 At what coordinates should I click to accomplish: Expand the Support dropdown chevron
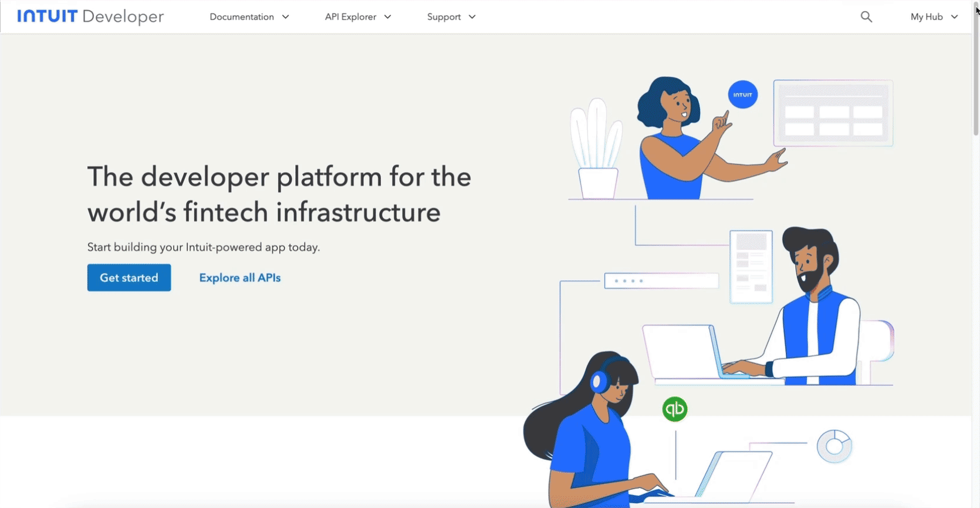click(472, 17)
